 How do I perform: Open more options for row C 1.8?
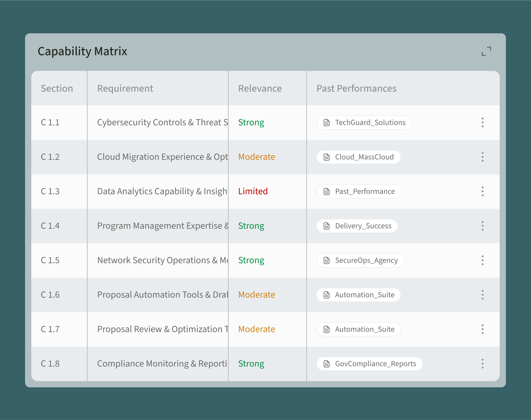tap(482, 363)
